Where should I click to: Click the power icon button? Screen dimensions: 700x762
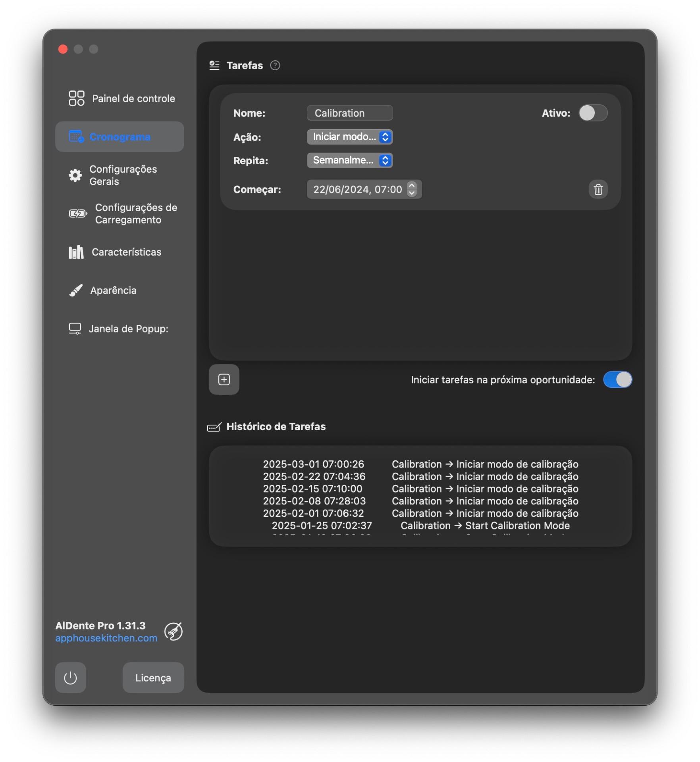click(70, 677)
